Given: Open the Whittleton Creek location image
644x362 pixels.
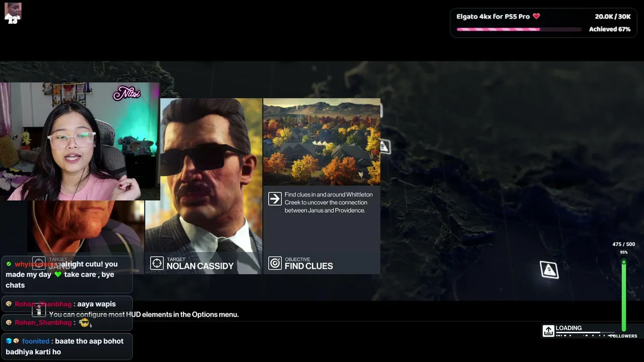Looking at the screenshot, I should pos(321,142).
